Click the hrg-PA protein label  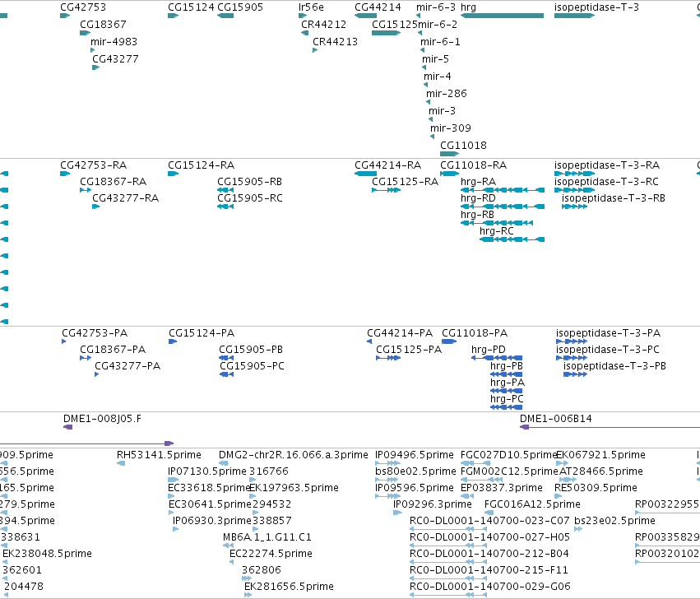508,383
